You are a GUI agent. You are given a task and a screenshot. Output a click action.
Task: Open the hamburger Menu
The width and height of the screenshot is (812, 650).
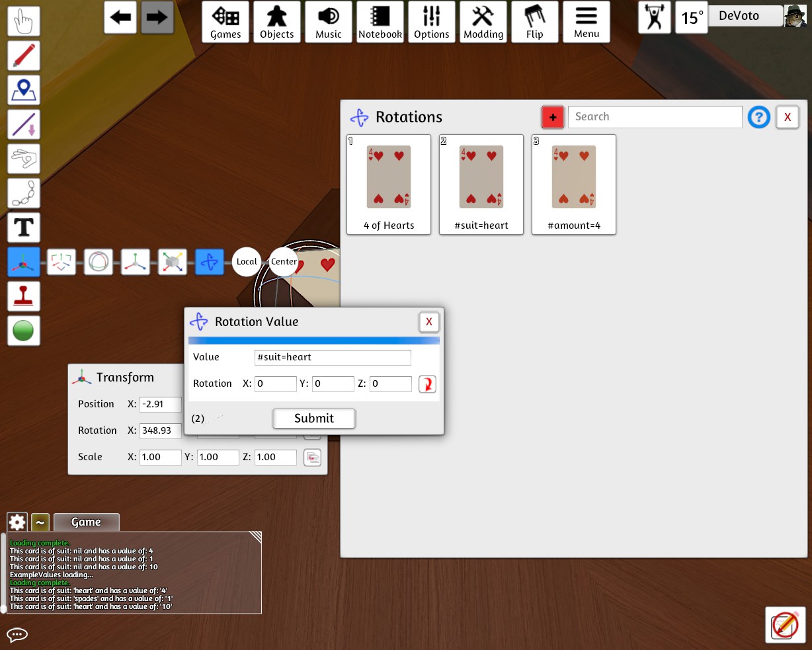tap(587, 22)
